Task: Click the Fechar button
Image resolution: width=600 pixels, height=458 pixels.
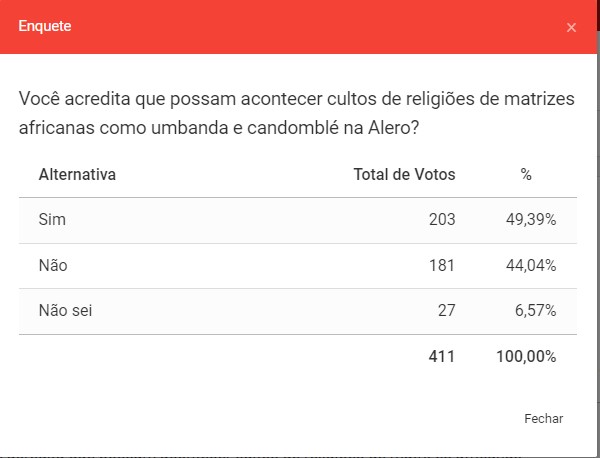Action: coord(543,419)
